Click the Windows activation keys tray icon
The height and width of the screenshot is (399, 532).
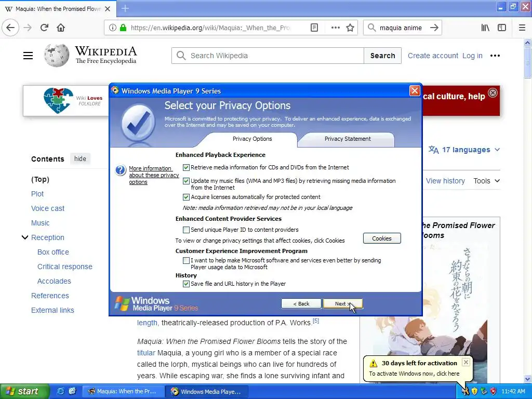[465, 391]
